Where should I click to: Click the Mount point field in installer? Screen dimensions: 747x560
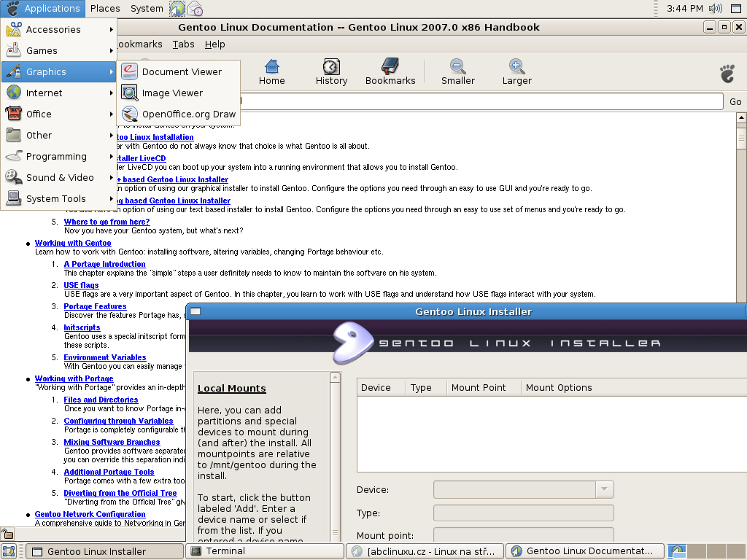(524, 534)
